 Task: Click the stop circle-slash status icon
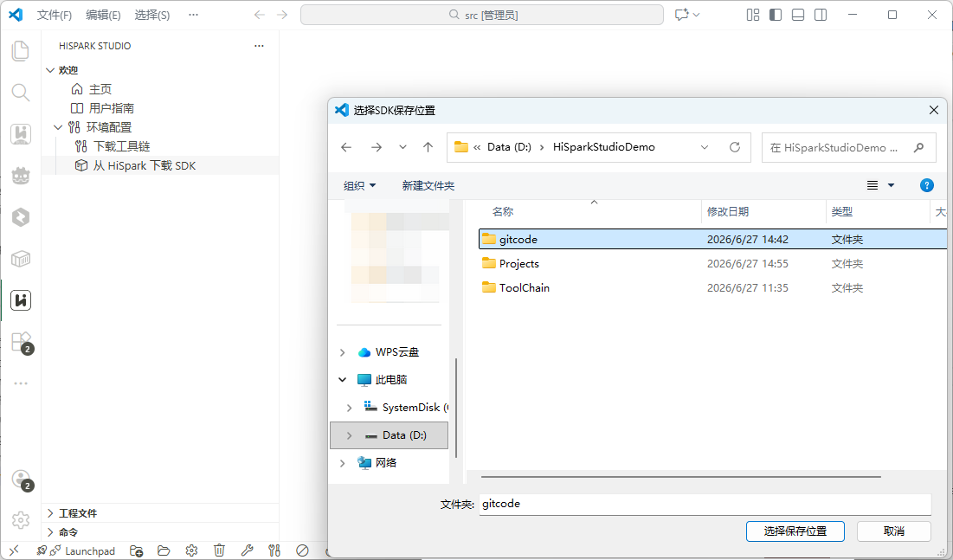tap(303, 550)
